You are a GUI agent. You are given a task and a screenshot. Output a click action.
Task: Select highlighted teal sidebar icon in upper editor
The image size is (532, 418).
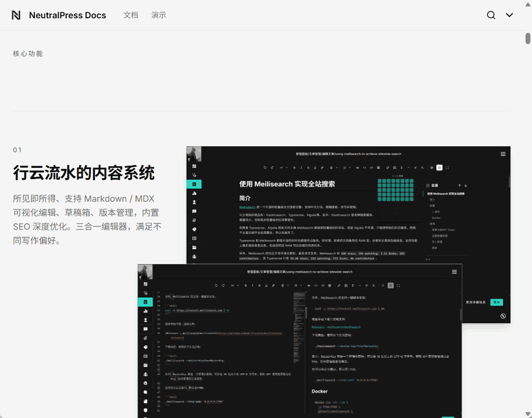(x=194, y=184)
